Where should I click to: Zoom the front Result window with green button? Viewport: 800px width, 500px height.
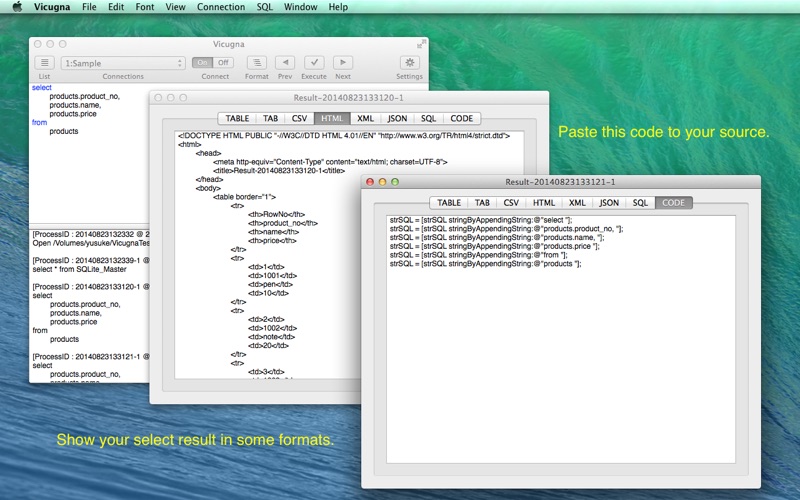click(395, 182)
